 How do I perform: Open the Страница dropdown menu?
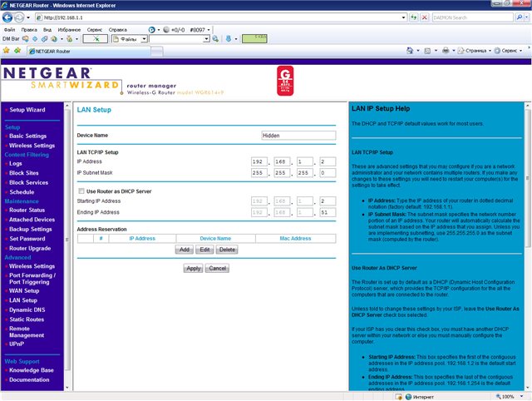point(474,51)
